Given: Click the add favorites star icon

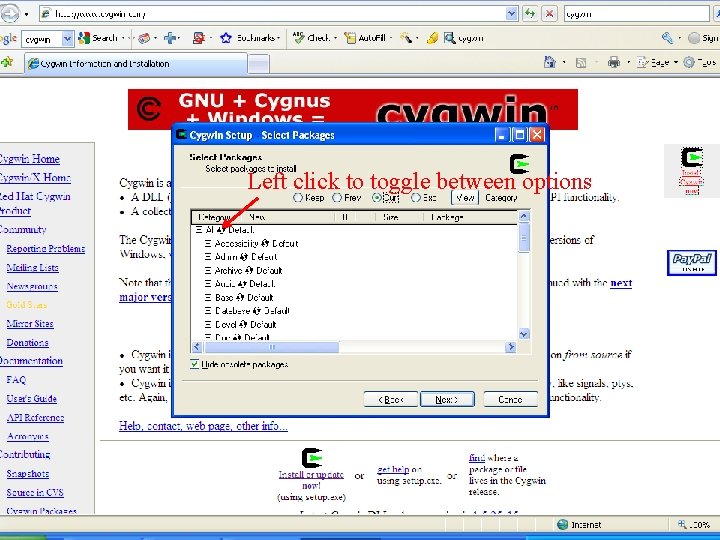Looking at the screenshot, I should point(7,62).
